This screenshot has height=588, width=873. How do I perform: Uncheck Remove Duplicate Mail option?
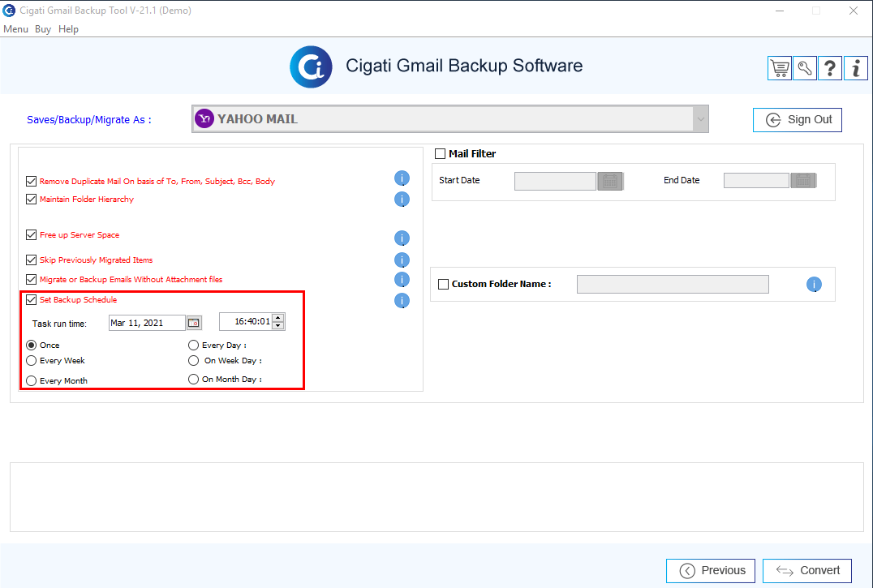coord(31,182)
